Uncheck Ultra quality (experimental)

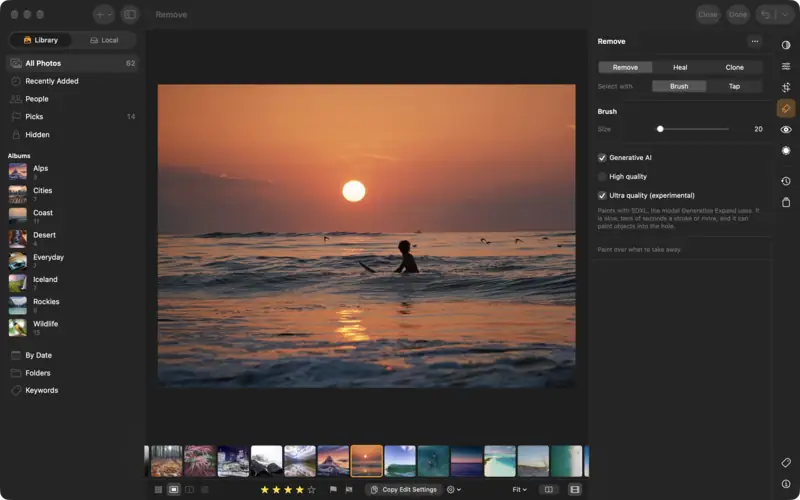pos(602,195)
